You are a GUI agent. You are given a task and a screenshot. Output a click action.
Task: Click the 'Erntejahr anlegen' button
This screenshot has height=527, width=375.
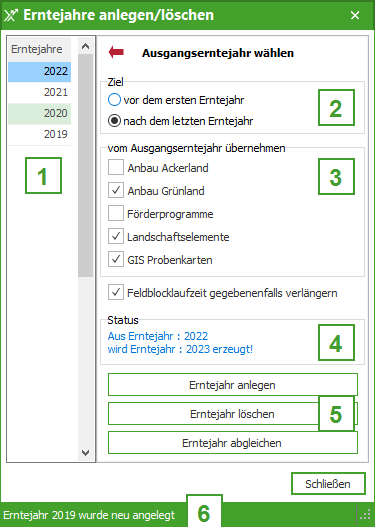tap(233, 384)
